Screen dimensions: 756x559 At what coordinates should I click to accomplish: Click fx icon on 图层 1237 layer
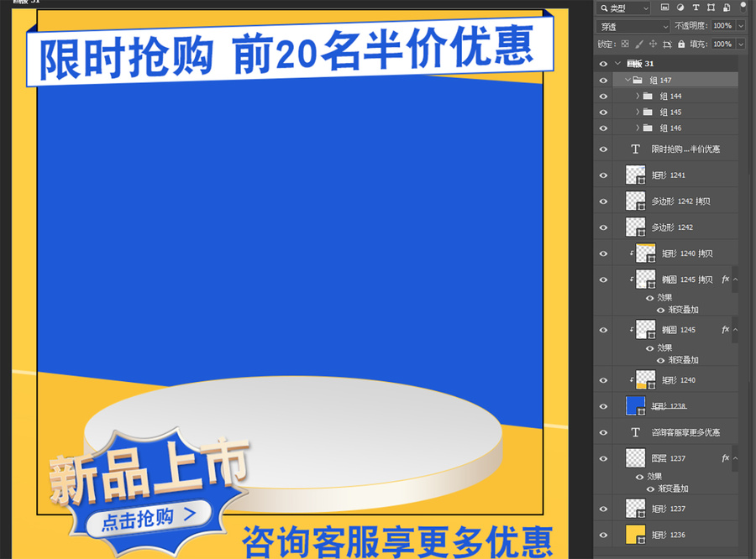[725, 457]
